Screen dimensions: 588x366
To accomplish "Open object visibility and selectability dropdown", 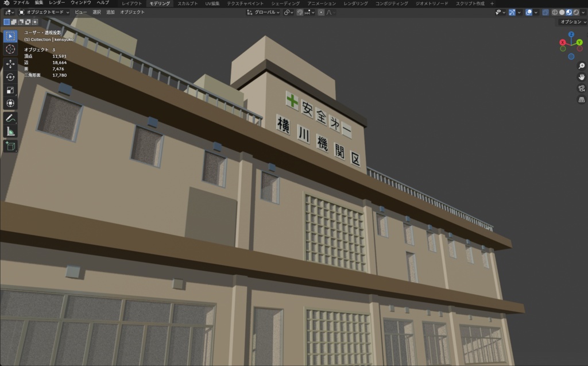I will (x=500, y=13).
